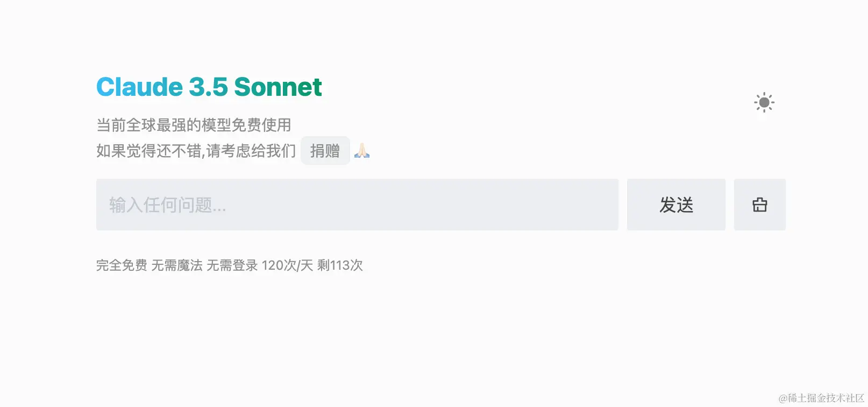The height and width of the screenshot is (407, 868).
Task: Click the right end of the question input box
Action: pos(602,205)
